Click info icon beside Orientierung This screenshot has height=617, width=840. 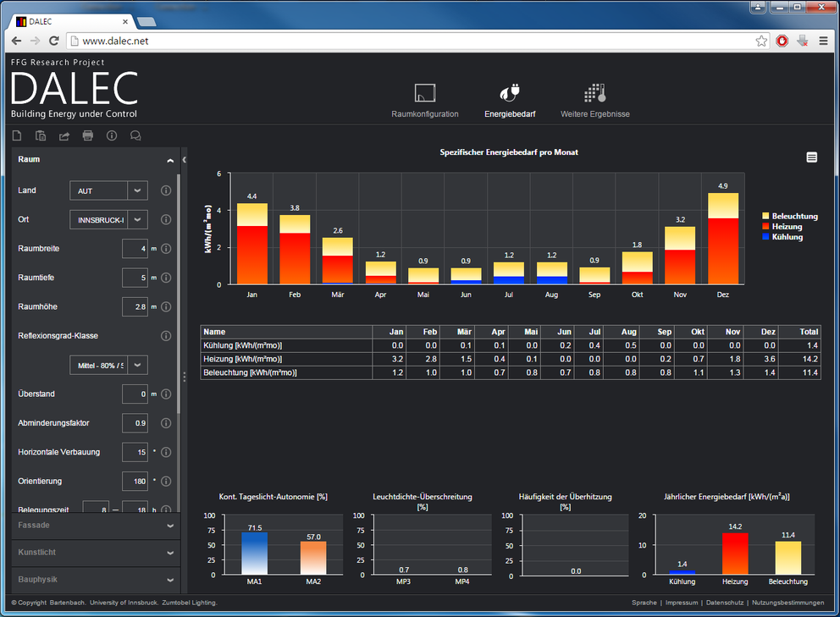pyautogui.click(x=166, y=482)
